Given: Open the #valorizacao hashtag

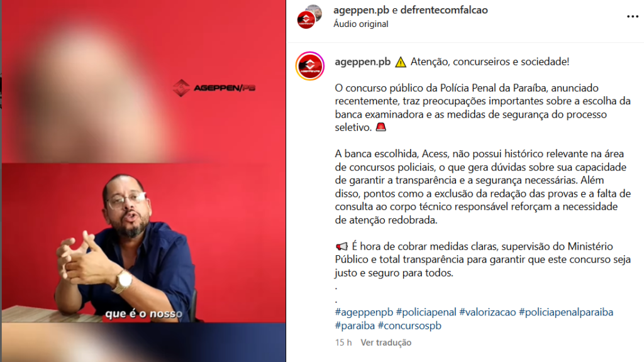Looking at the screenshot, I should pos(487,312).
